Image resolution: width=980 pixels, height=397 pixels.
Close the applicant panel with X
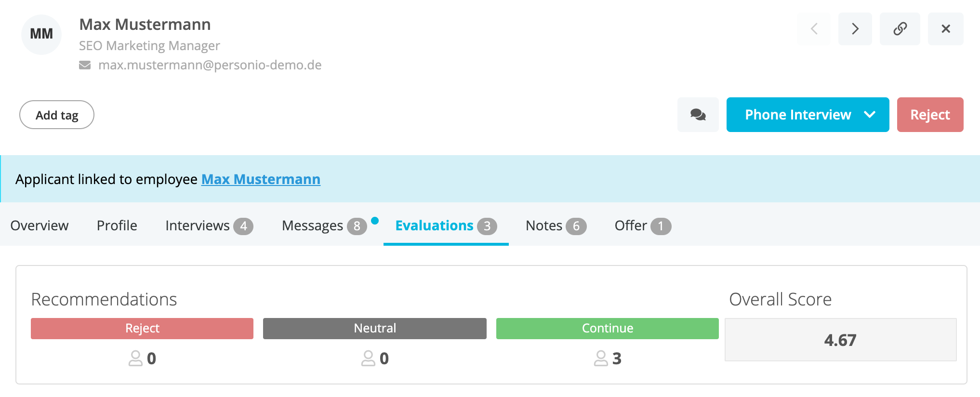[x=945, y=29]
